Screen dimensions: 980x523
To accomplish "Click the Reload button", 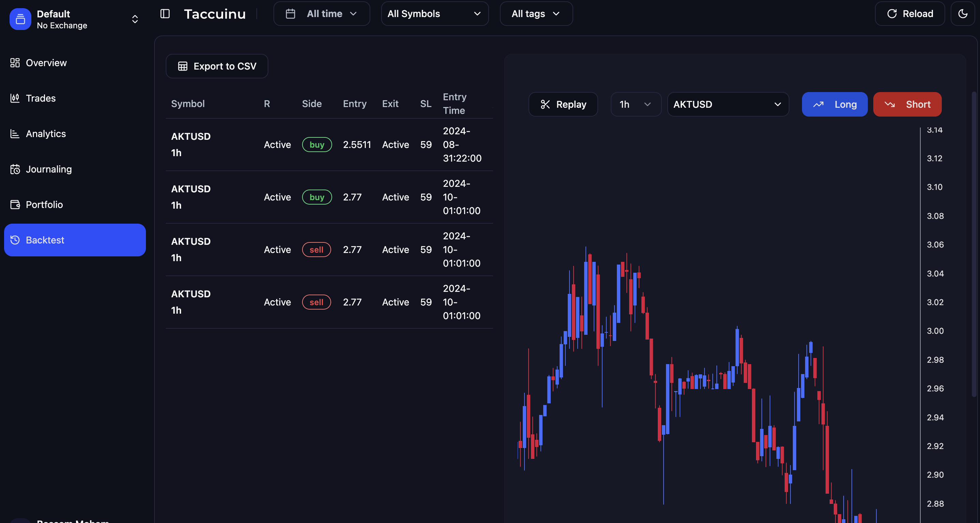I will pos(910,14).
